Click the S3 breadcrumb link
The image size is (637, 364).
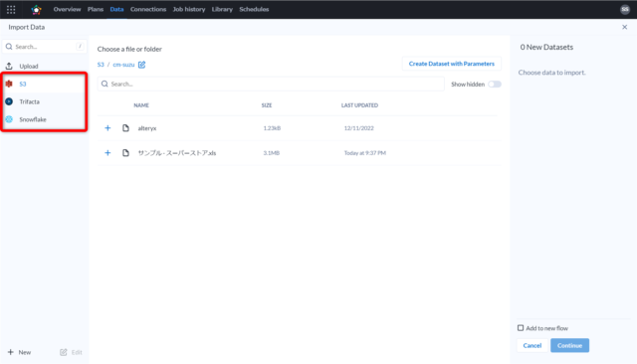click(101, 65)
